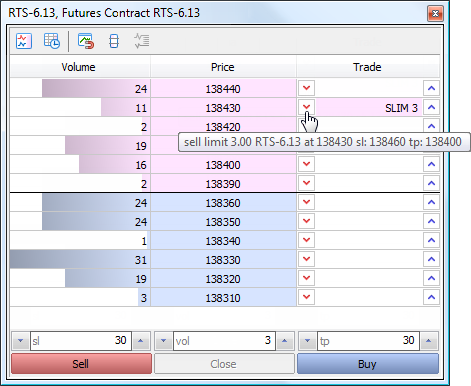Screen dimensions: 471x386
Task: Click blue buy arrow at price 138340
Action: coord(431,240)
